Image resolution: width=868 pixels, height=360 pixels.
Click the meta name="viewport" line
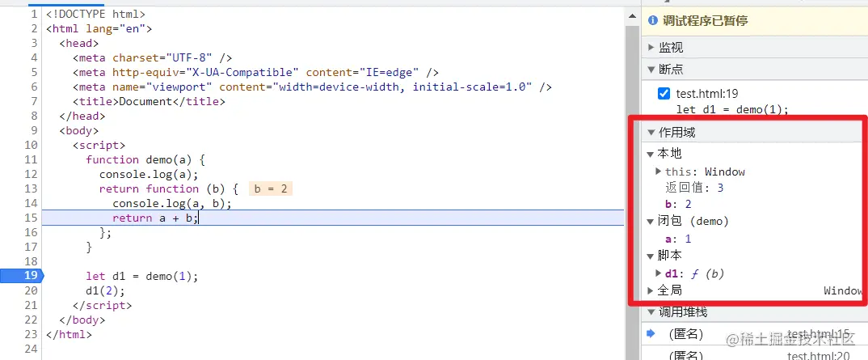[312, 87]
